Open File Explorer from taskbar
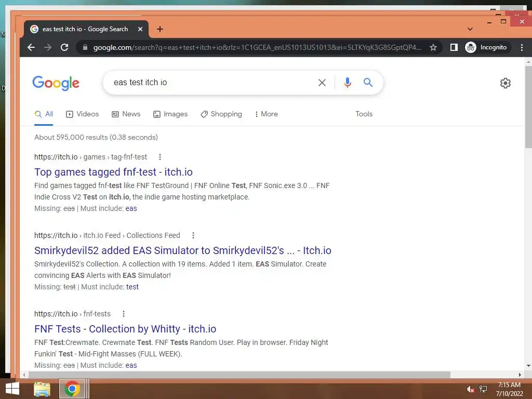This screenshot has width=532, height=399. coord(42,389)
